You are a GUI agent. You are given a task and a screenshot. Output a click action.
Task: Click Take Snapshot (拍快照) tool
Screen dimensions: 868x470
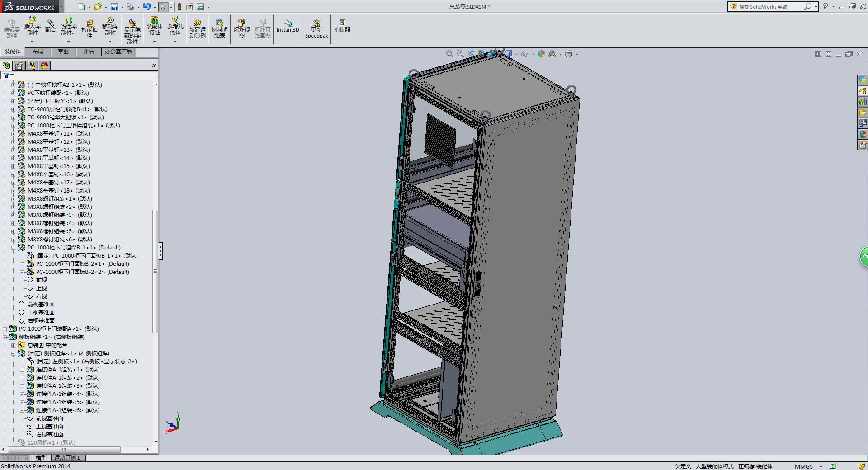(342, 26)
